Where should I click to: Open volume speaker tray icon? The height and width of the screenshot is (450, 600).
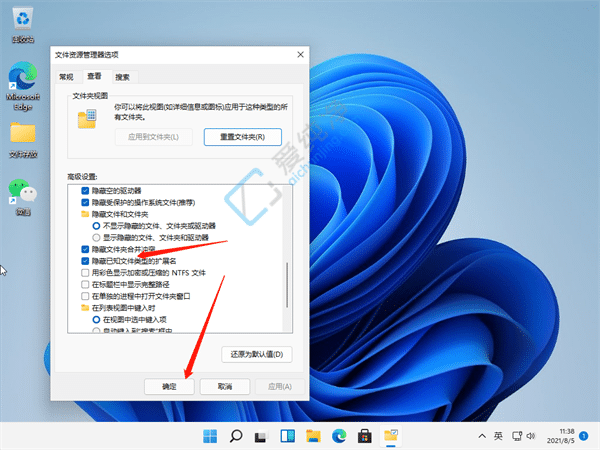pos(531,436)
